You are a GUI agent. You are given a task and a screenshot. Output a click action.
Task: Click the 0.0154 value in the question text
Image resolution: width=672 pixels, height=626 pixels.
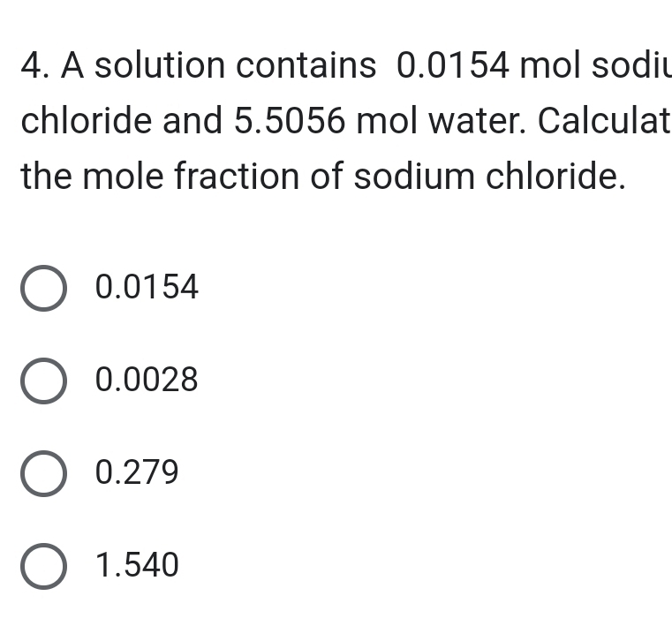pyautogui.click(x=453, y=65)
